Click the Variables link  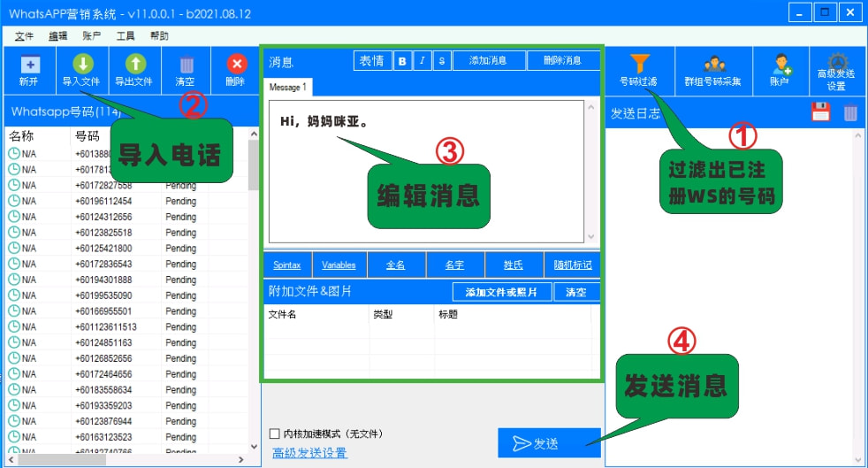tap(339, 265)
